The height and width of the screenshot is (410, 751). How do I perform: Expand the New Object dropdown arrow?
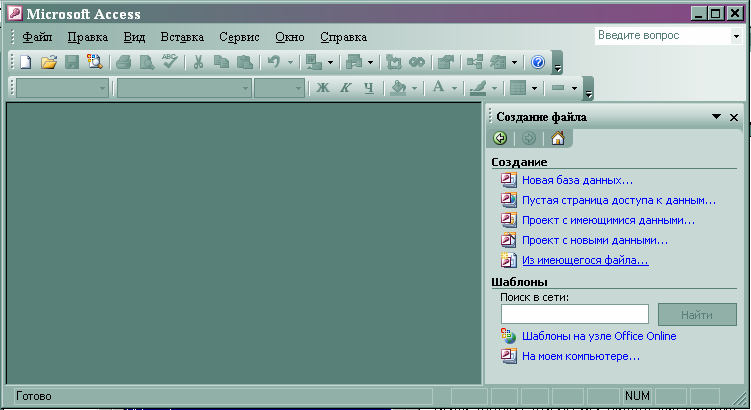(514, 62)
